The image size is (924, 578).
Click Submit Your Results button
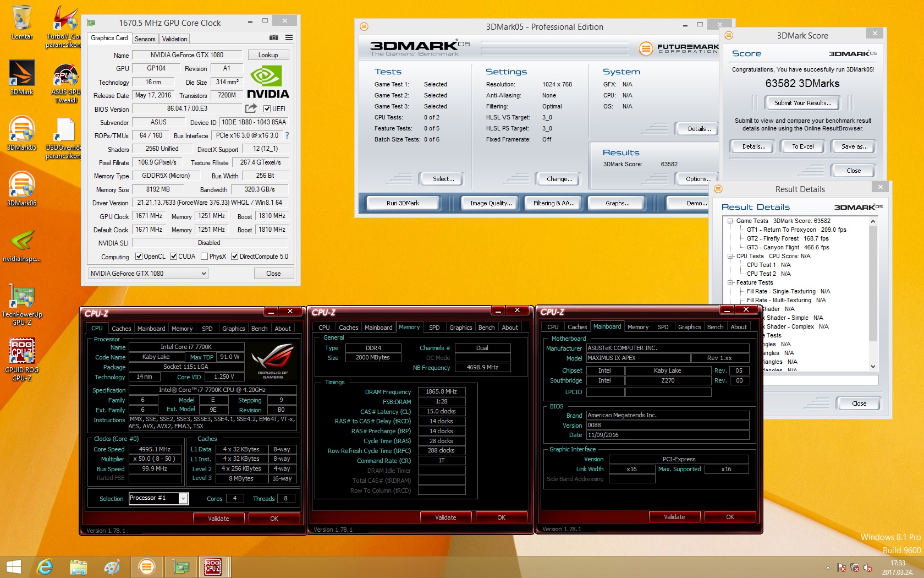802,103
